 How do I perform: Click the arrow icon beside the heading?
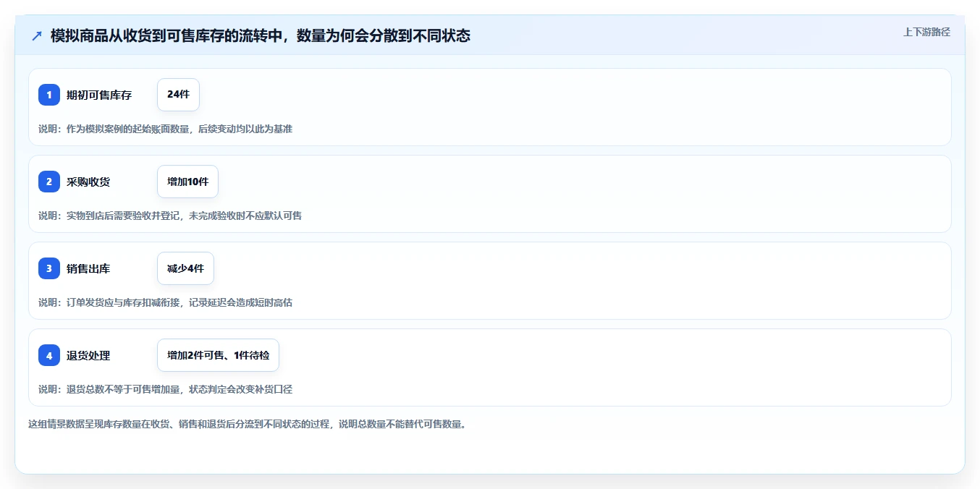(x=37, y=35)
